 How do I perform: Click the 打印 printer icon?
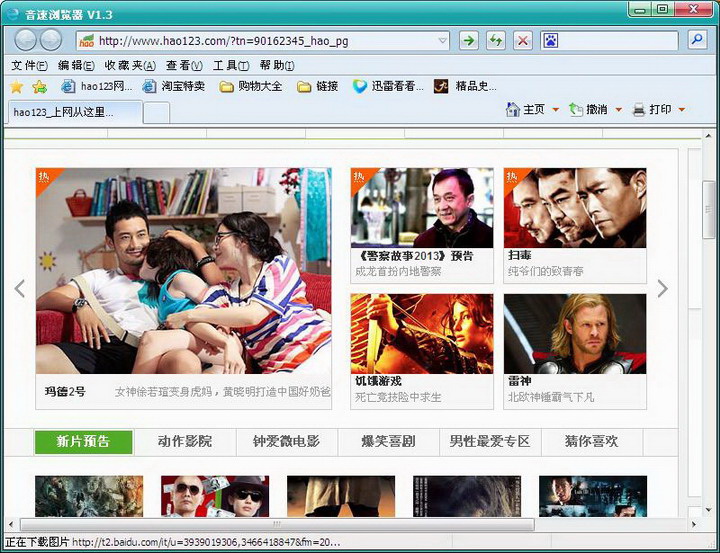(639, 109)
